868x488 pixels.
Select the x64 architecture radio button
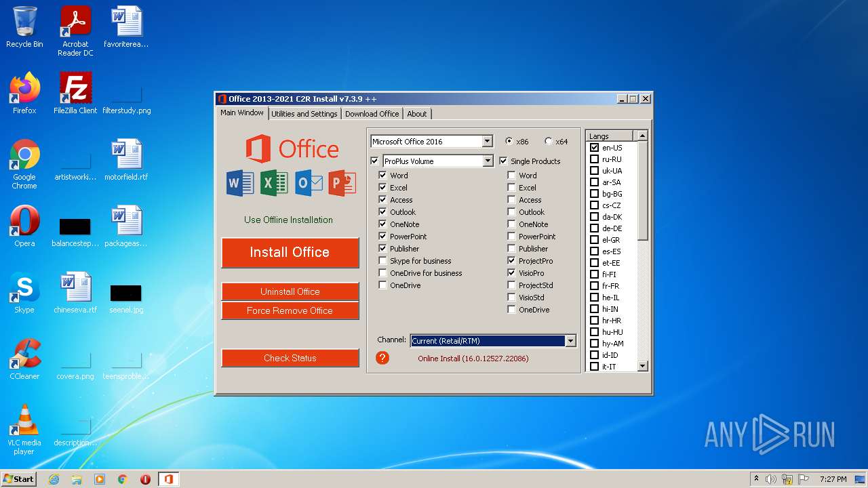[549, 142]
